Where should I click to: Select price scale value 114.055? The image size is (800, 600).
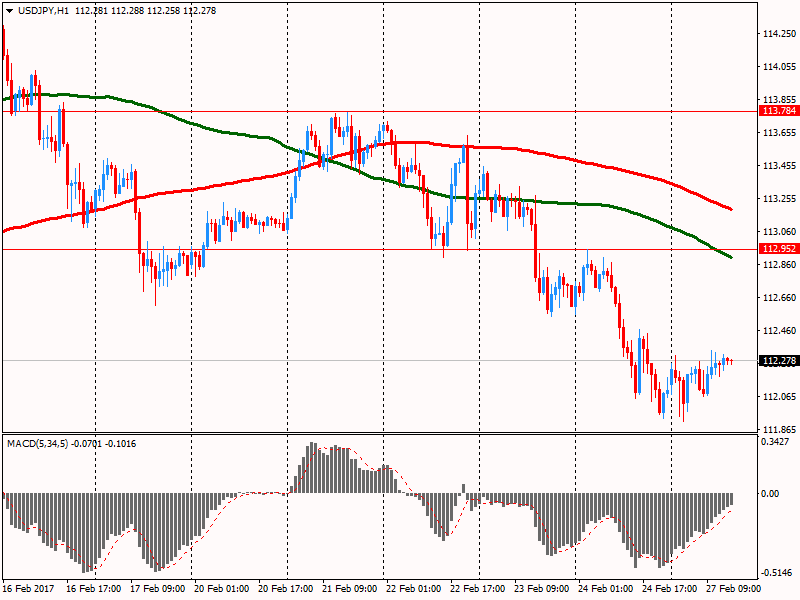point(779,66)
